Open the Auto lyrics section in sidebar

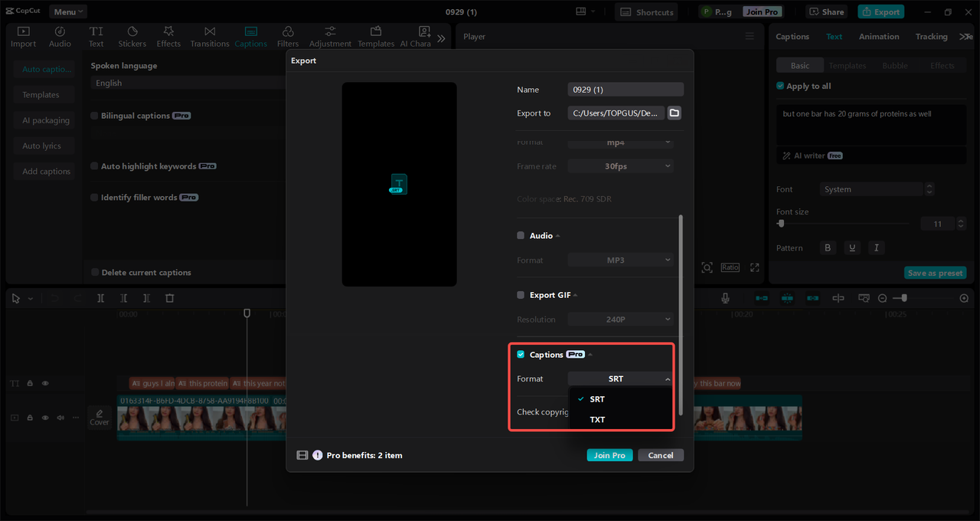tap(42, 146)
